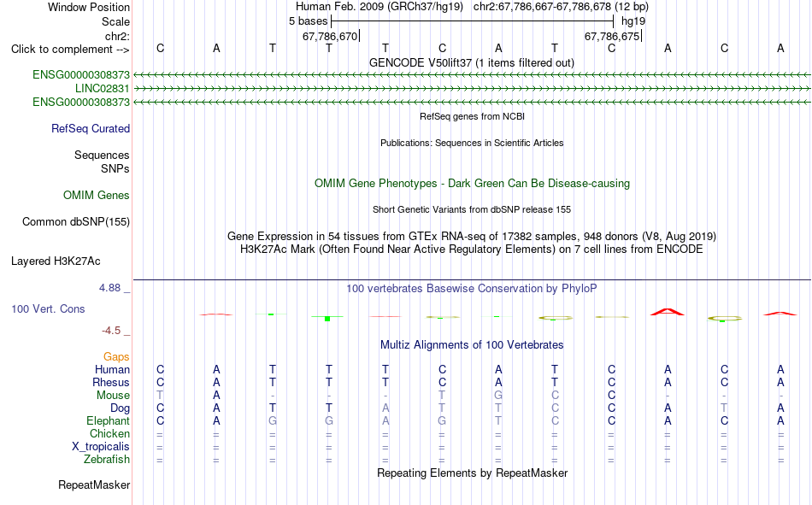Open the 100 Vert. Cons label
This screenshot has height=505, width=812.
tap(48, 308)
